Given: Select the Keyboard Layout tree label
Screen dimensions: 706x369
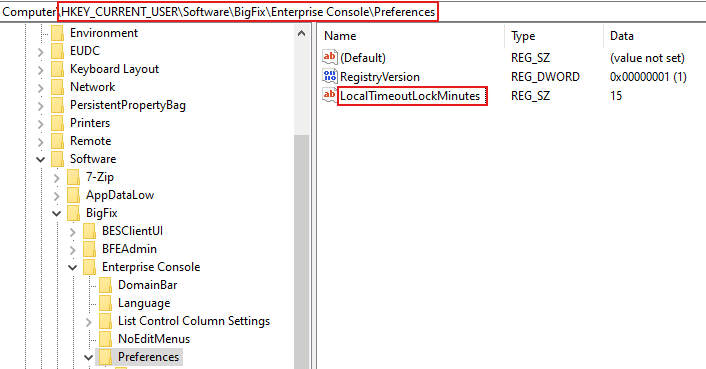Looking at the screenshot, I should pos(114,69).
